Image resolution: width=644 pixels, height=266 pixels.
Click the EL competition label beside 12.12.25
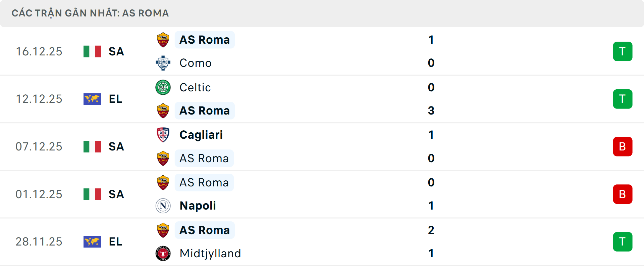pos(115,99)
